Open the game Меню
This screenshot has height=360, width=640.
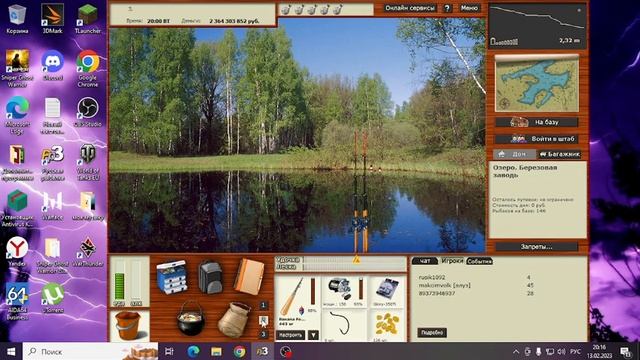click(469, 8)
